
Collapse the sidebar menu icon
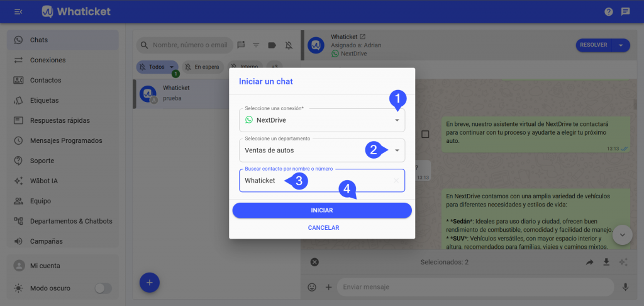coord(18,11)
